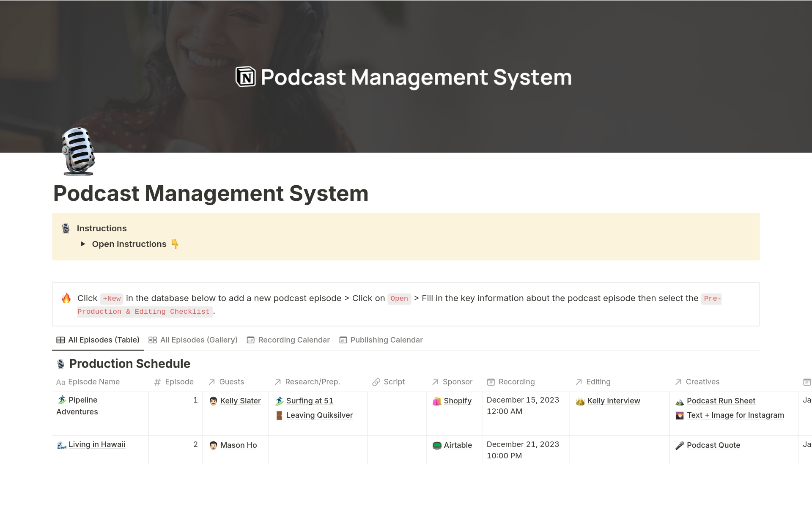This screenshot has width=812, height=507.
Task: Click the calendar icon for Recording Calendar
Action: 251,340
